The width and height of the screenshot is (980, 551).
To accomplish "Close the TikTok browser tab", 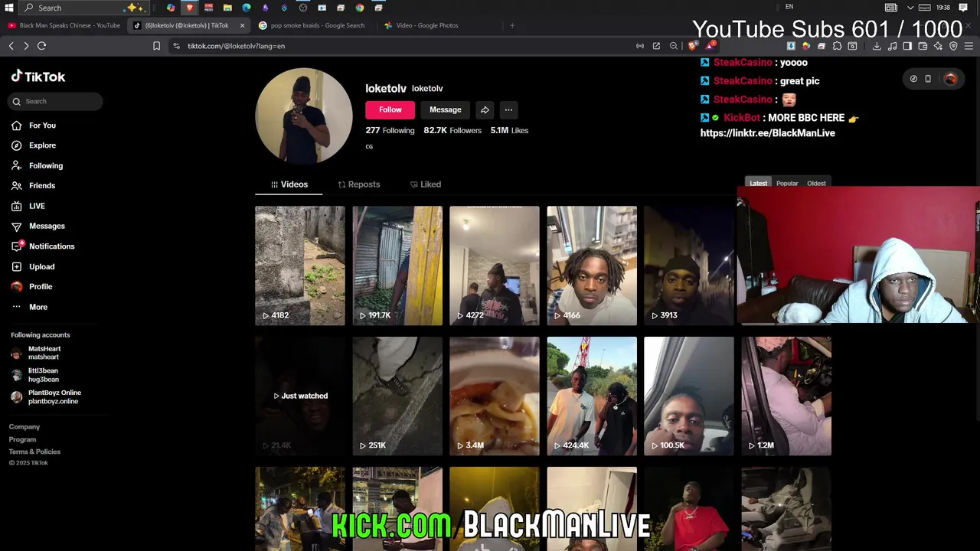I will (x=242, y=25).
